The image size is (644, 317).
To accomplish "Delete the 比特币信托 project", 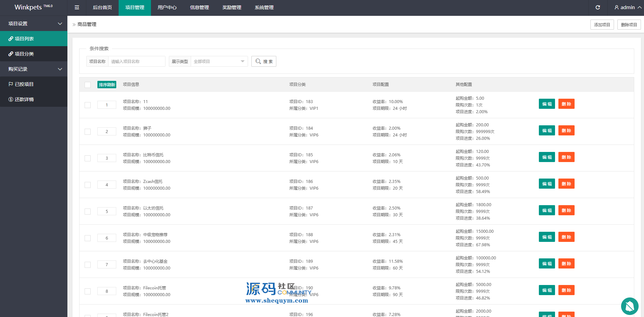I will [566, 157].
